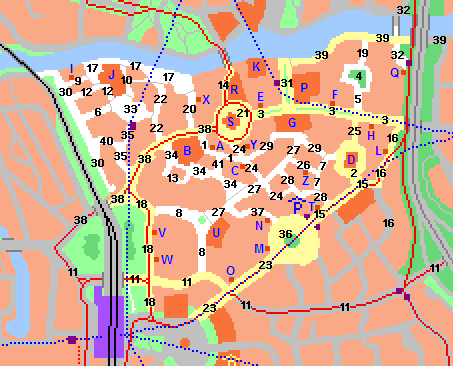Image resolution: width=453 pixels, height=366 pixels.
Task: Select the orange square next to X
Action: point(199,99)
